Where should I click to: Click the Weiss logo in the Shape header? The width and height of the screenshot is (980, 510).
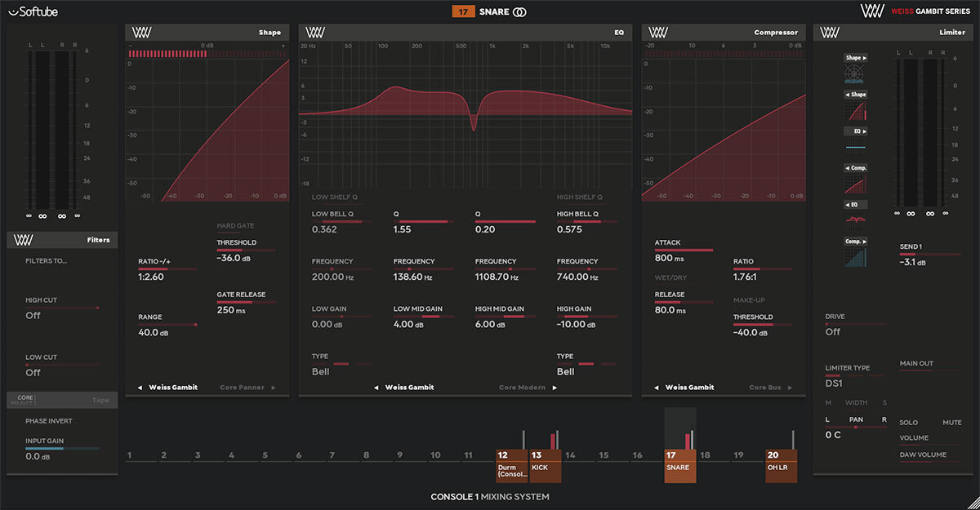click(141, 33)
